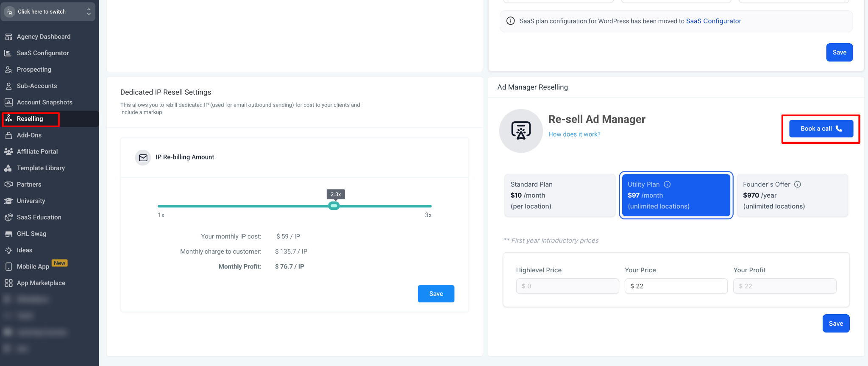Screen dimensions: 868x366
Task: Select the Standard Plan card
Action: 559,196
